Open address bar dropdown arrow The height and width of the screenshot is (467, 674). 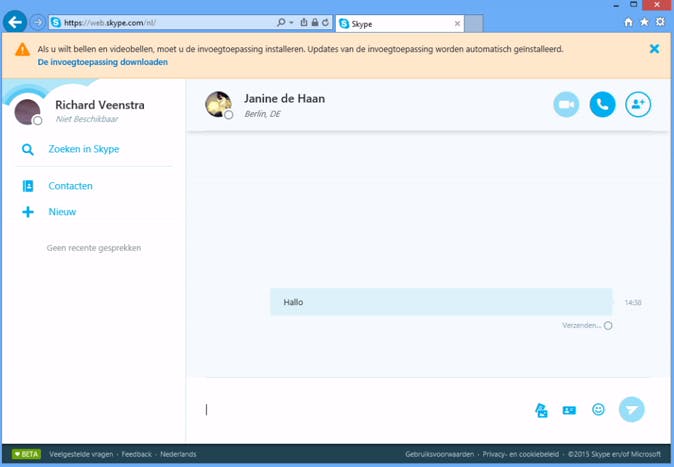[x=291, y=22]
